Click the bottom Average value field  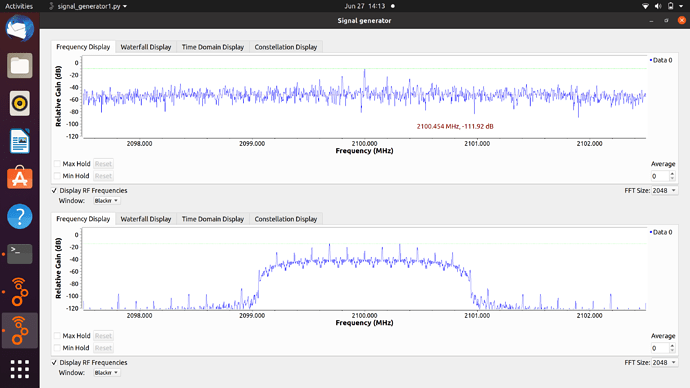(660, 348)
